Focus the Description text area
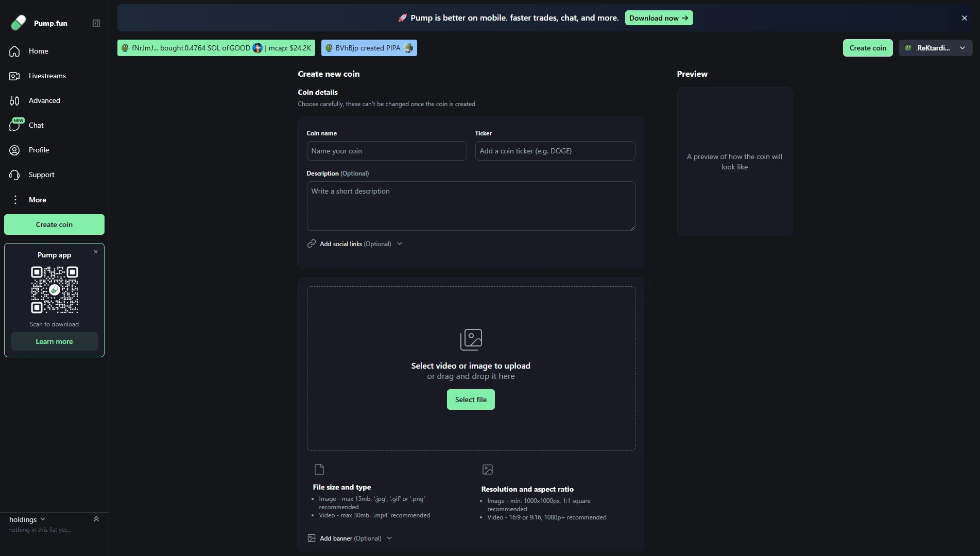This screenshot has width=980, height=556. [471, 206]
